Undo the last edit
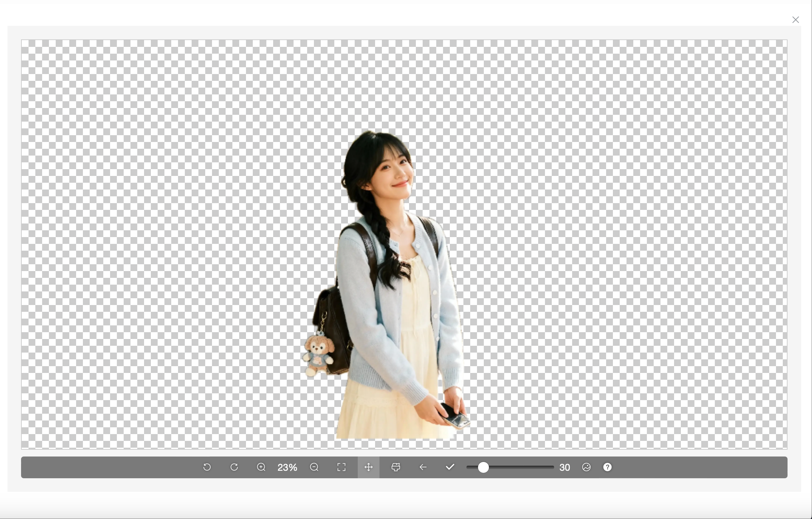Image resolution: width=812 pixels, height=519 pixels. tap(207, 467)
